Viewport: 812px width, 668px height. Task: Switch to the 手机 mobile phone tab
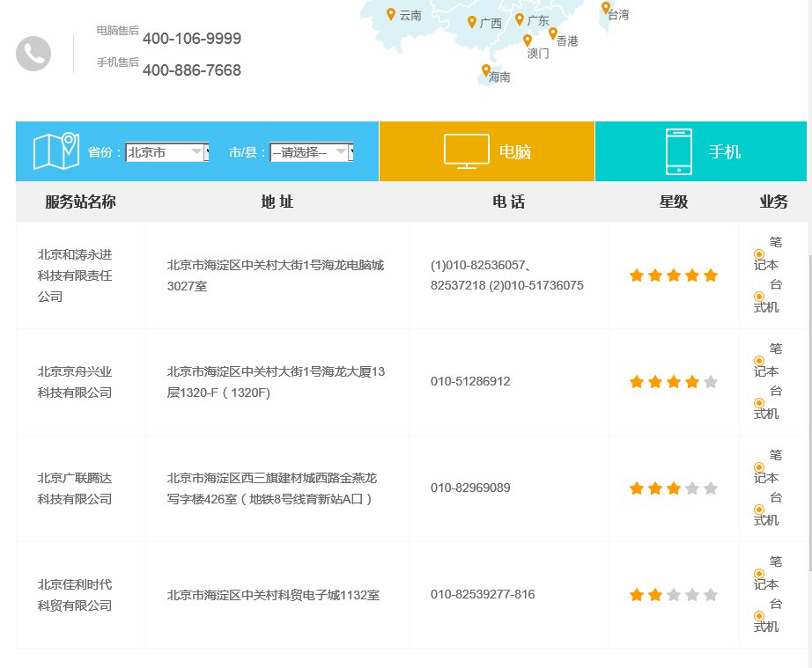[x=700, y=151]
